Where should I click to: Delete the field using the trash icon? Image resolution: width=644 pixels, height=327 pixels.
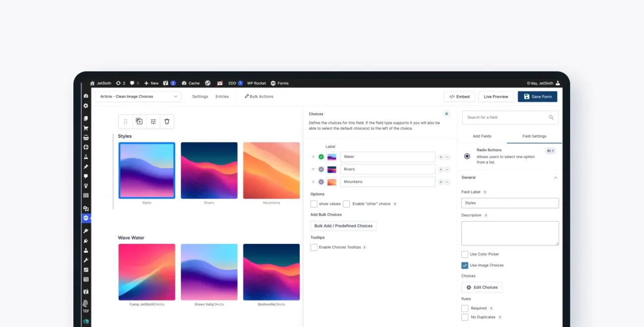167,121
